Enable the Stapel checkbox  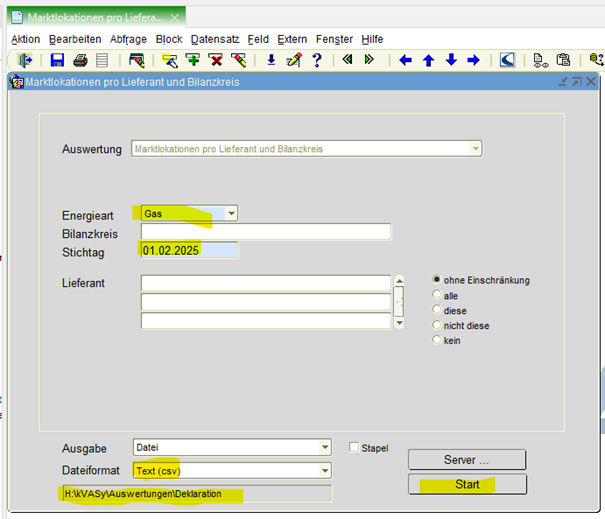coord(354,447)
